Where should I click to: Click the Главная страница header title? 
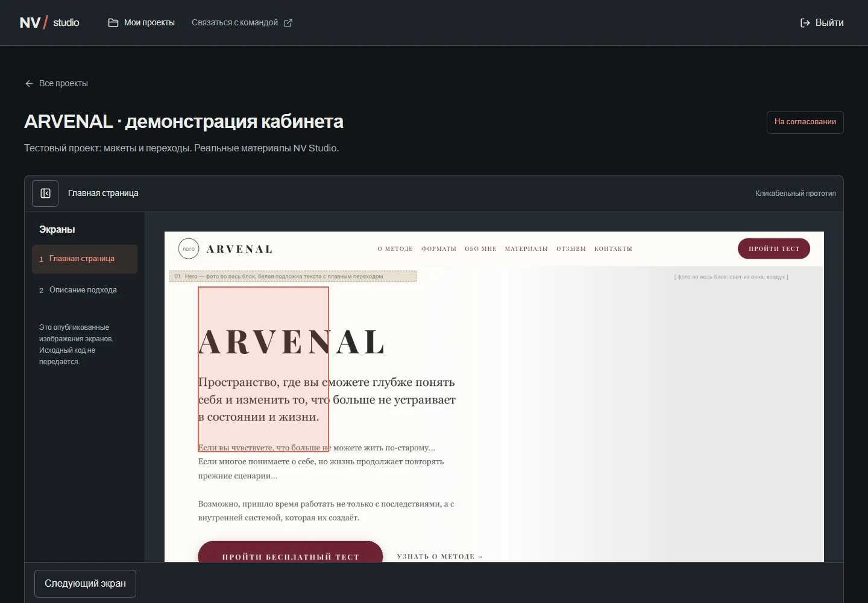[x=103, y=193]
